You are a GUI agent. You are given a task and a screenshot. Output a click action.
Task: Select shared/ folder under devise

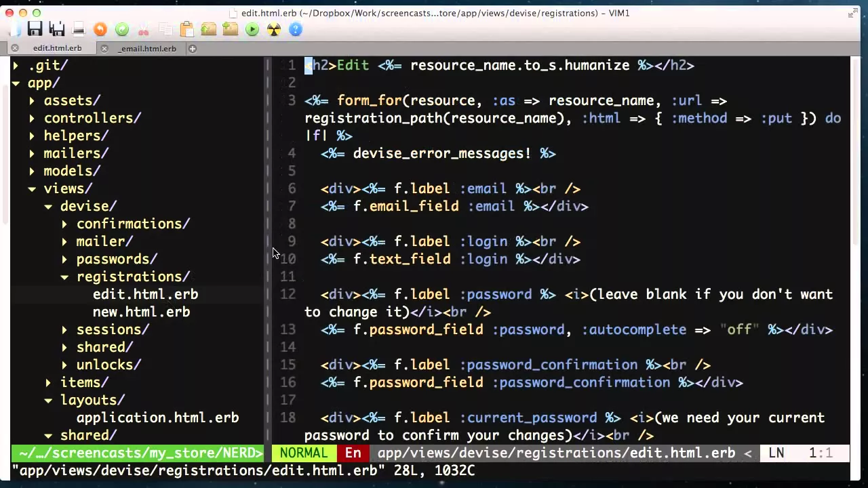tap(104, 347)
